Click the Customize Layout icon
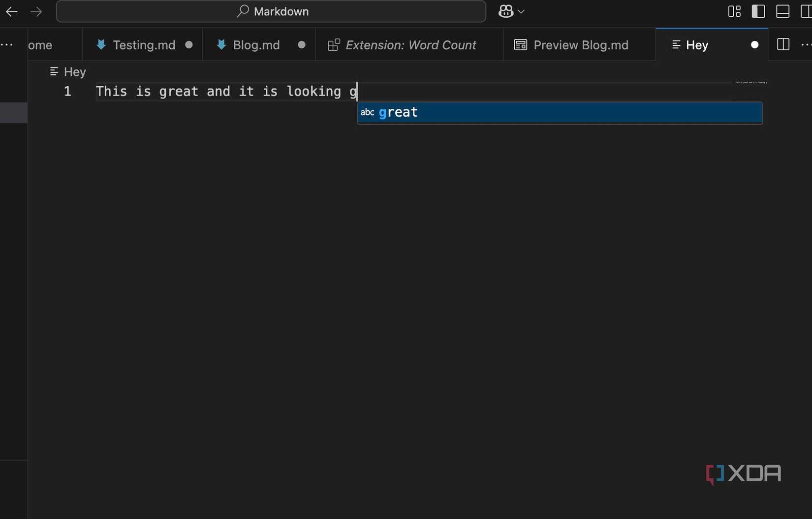812x519 pixels. point(734,11)
